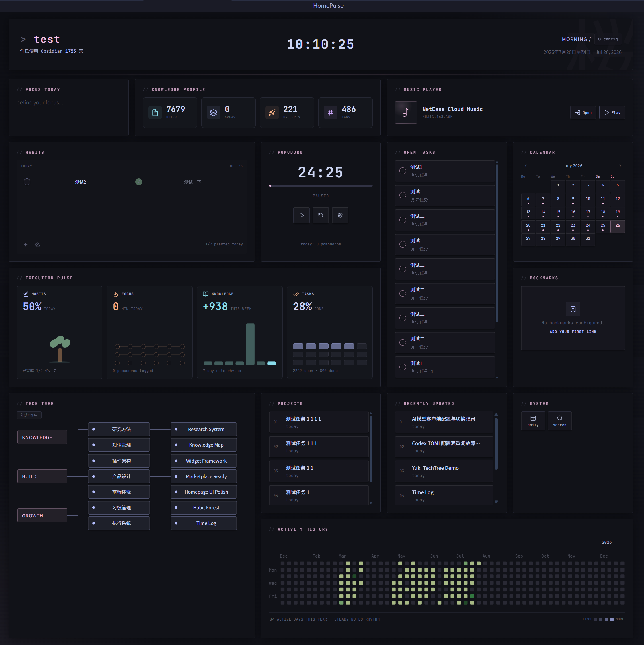This screenshot has width=644, height=645.
Task: Open the system search button
Action: coord(559,421)
